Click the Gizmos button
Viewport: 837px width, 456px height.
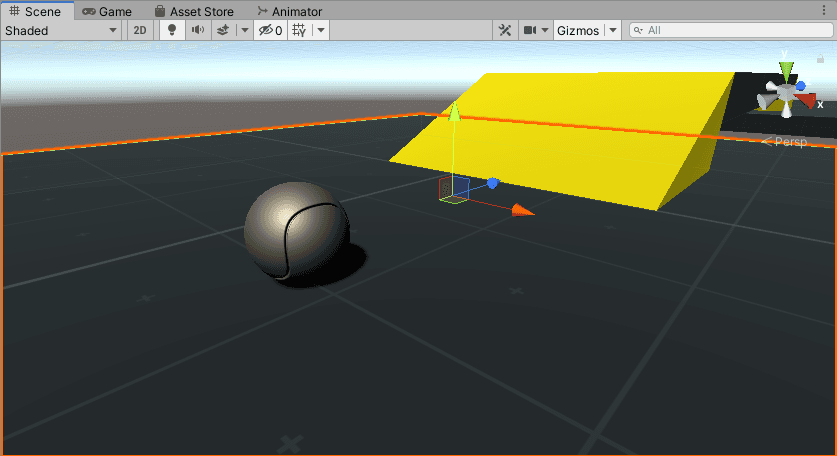pyautogui.click(x=577, y=30)
